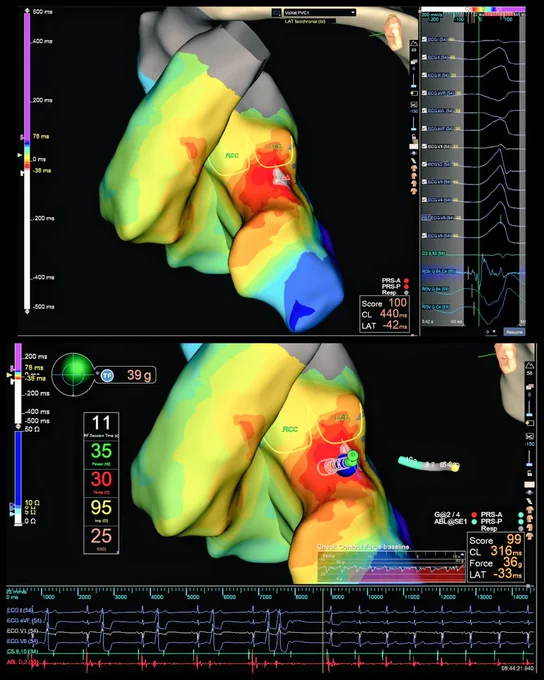The width and height of the screenshot is (544, 680).
Task: Click the layers icon in lower map toolbar
Action: click(x=529, y=386)
